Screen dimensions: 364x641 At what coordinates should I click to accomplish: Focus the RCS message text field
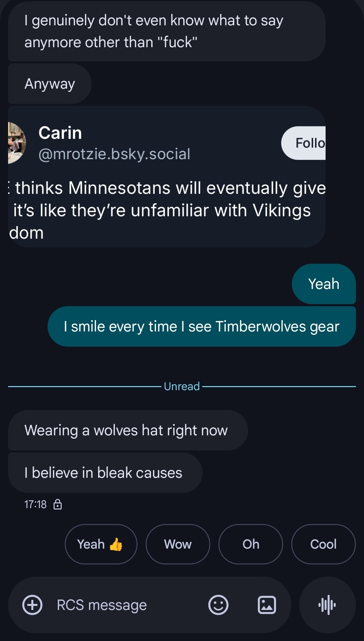click(128, 605)
